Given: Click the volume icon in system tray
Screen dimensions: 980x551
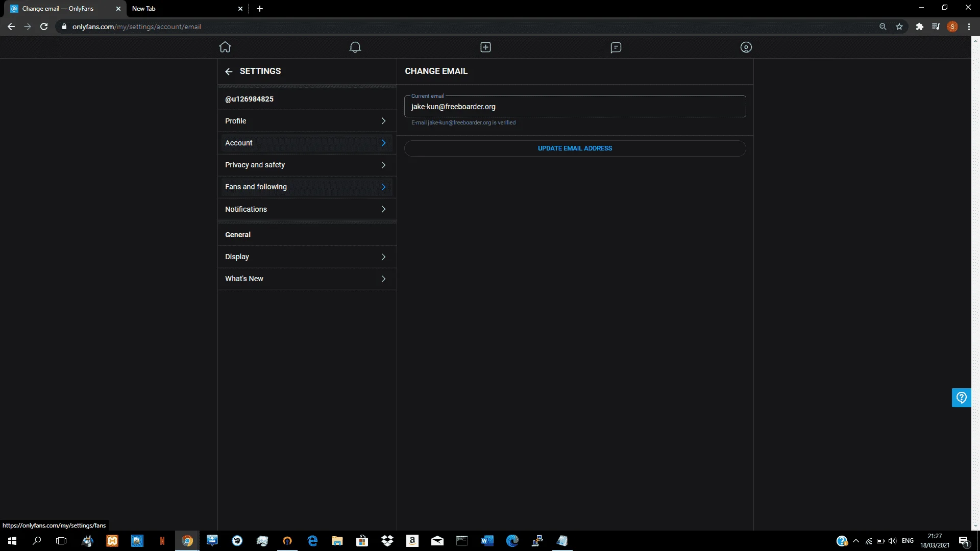Looking at the screenshot, I should (x=892, y=541).
